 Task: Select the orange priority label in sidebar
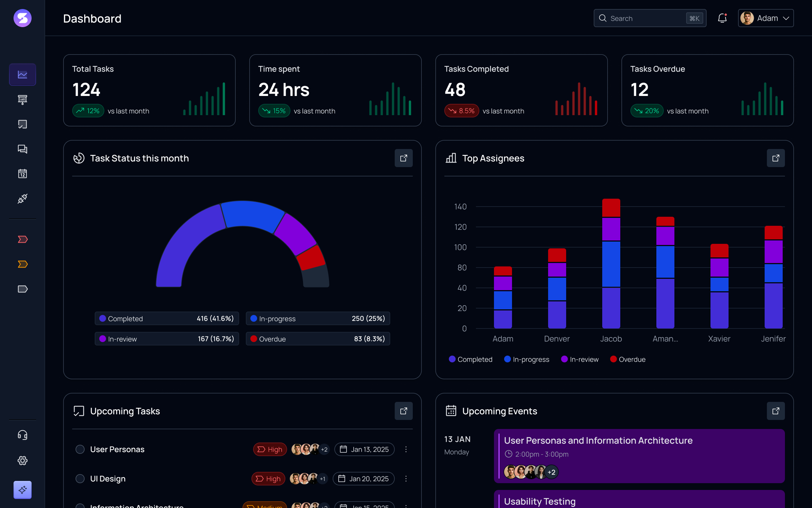pyautogui.click(x=23, y=264)
